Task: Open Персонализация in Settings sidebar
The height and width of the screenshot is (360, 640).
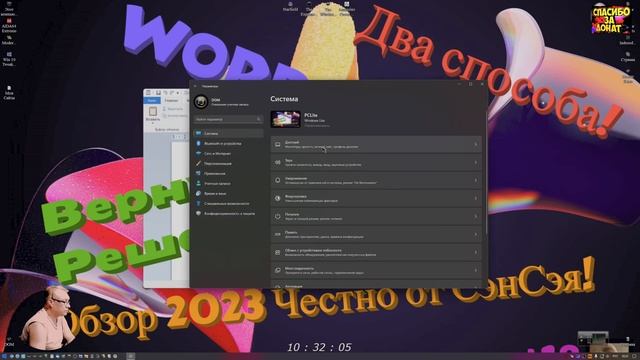Action: (229, 164)
